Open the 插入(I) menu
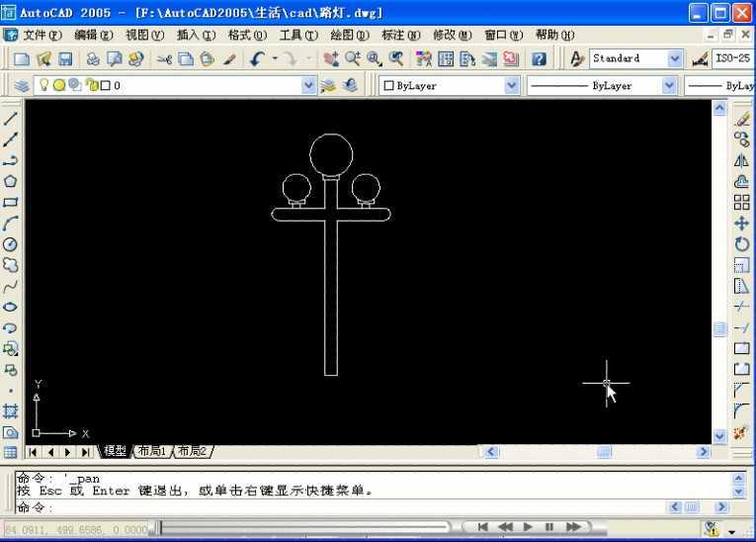The width and height of the screenshot is (756, 542). pos(196,36)
